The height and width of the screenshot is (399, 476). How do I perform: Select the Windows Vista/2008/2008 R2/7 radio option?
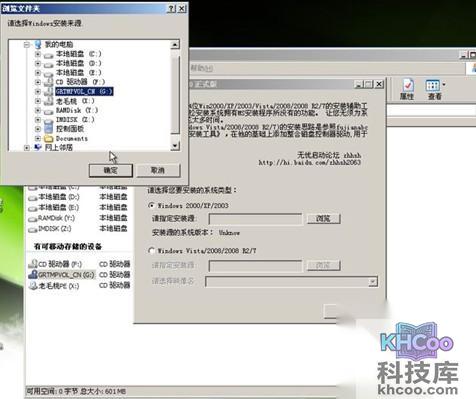(x=151, y=251)
